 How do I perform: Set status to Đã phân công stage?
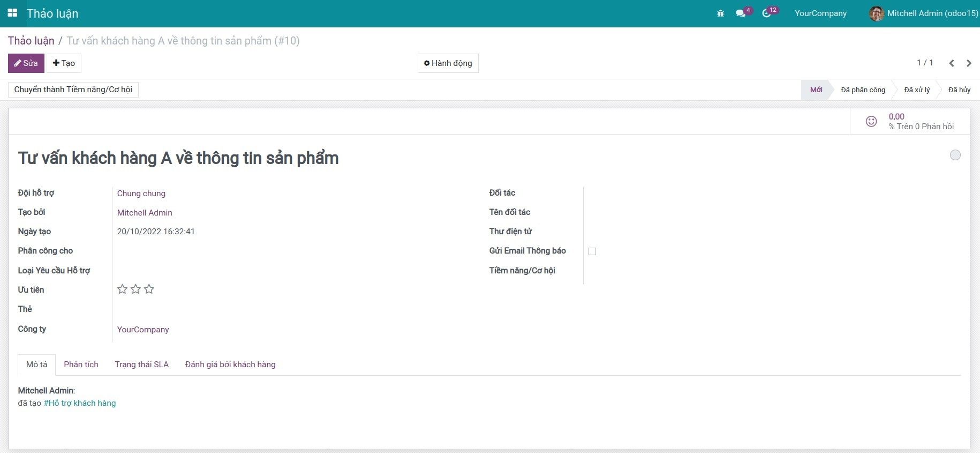[863, 90]
